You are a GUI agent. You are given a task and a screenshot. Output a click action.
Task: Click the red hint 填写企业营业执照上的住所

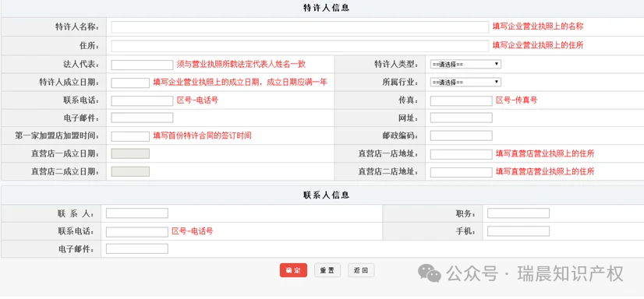(538, 45)
